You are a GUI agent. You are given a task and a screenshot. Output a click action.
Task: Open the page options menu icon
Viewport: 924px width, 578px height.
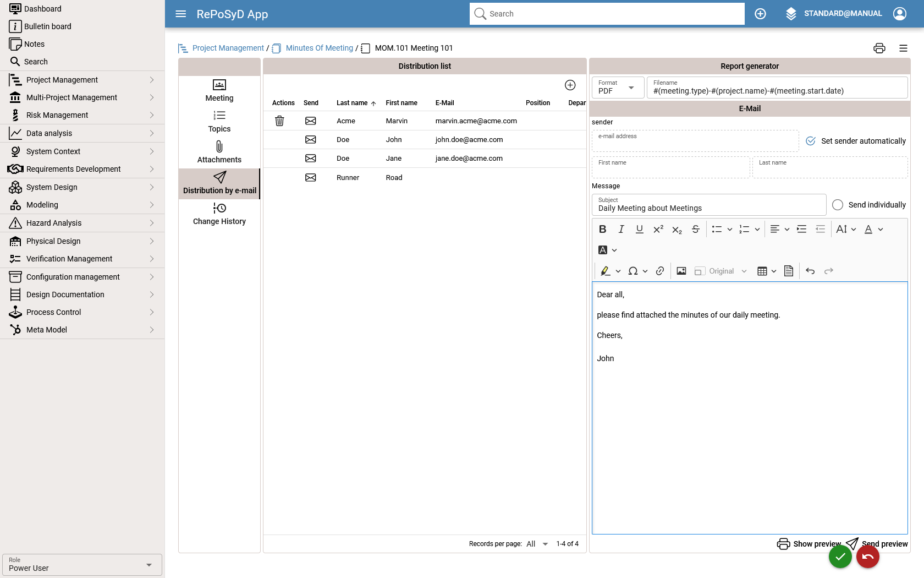coord(903,48)
